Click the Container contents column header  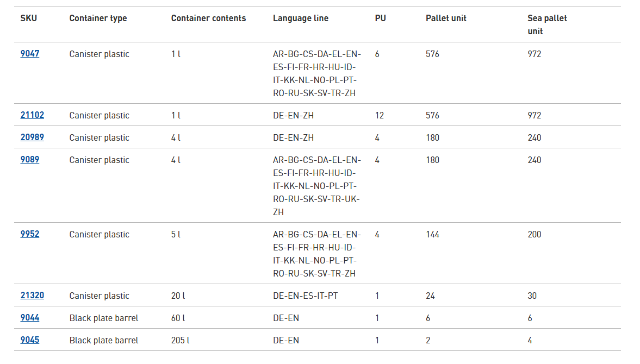[x=208, y=18]
